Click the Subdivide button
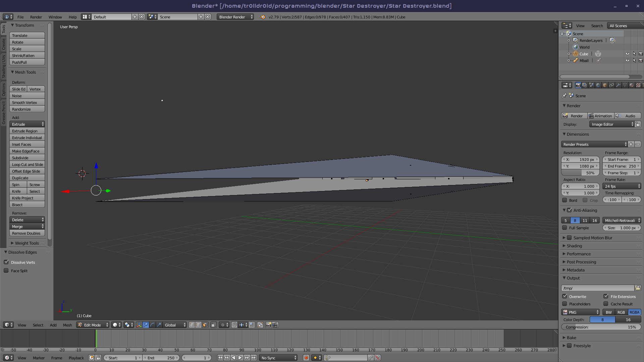Viewport: 644px width, 362px height. pos(27,158)
